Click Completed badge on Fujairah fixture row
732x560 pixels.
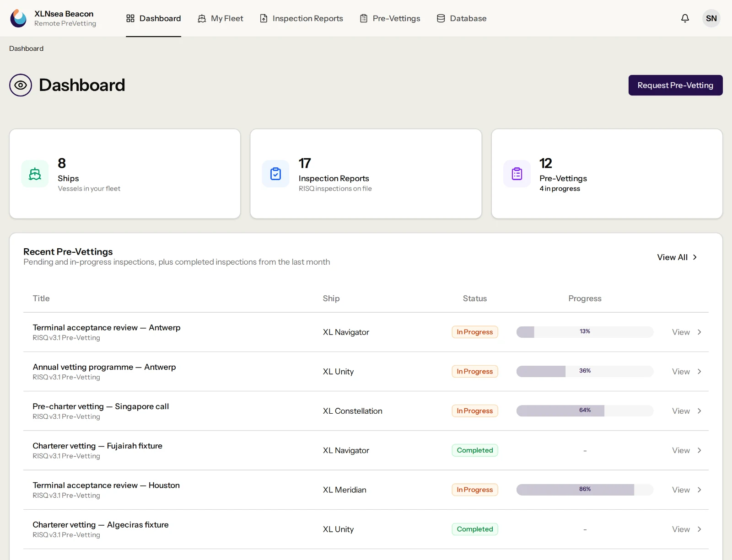[475, 450]
